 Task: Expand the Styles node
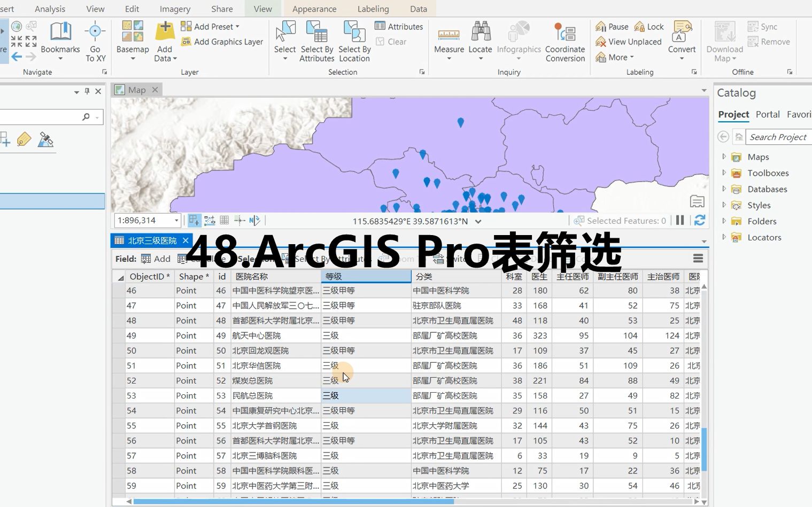pos(724,205)
